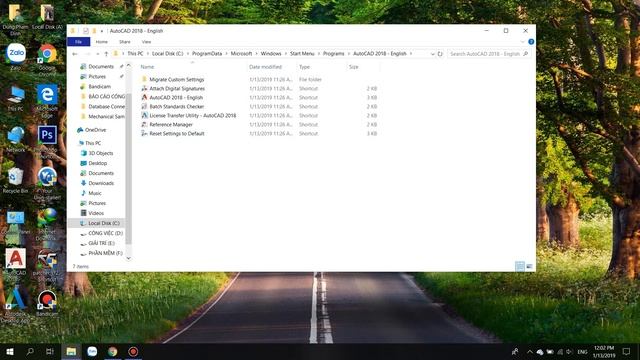Viewport: 640px width, 360px height.
Task: Select Microsoft Edge desktop icon
Action: (47, 100)
